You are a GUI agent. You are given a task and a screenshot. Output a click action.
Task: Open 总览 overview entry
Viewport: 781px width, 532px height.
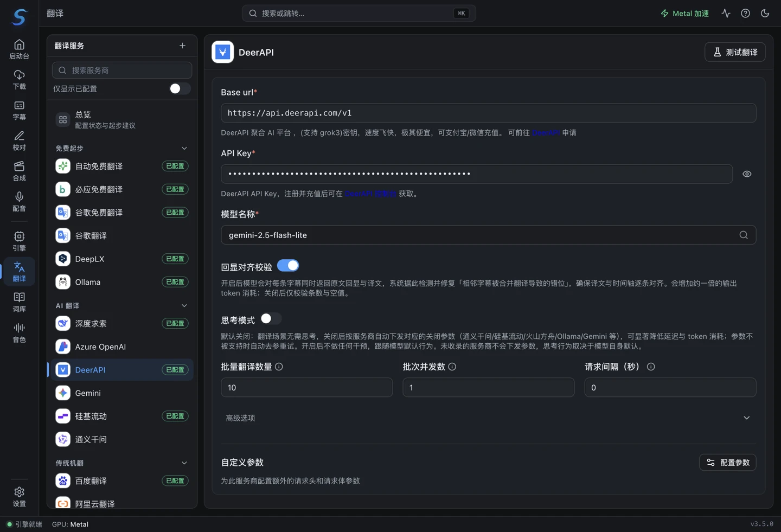122,120
